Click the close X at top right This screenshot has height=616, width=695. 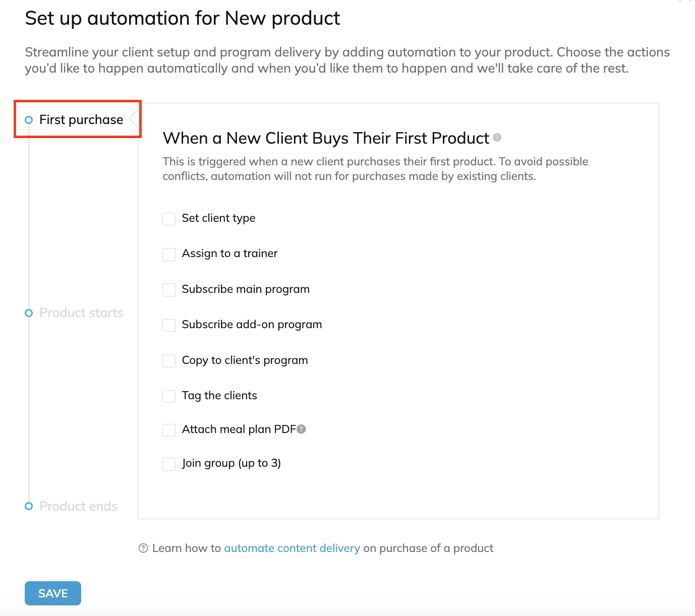pos(685,2)
